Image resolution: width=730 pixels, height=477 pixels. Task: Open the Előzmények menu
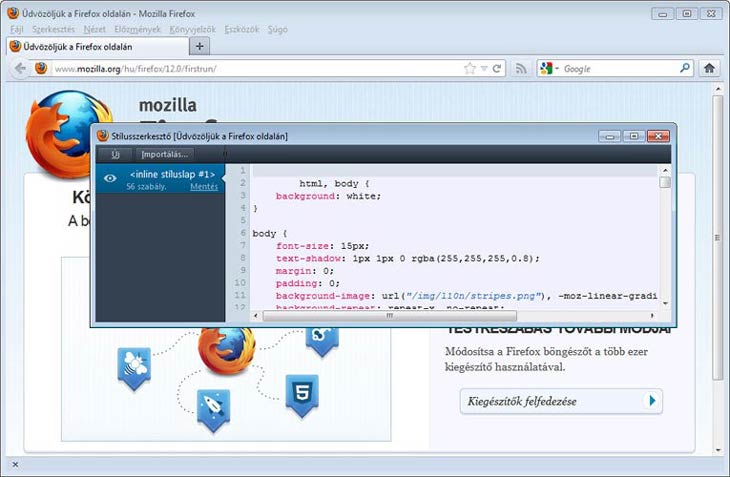click(137, 29)
